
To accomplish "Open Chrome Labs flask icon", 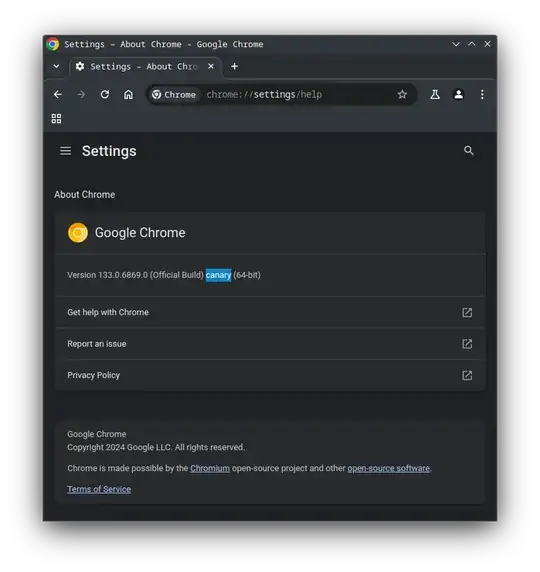I will pos(435,95).
